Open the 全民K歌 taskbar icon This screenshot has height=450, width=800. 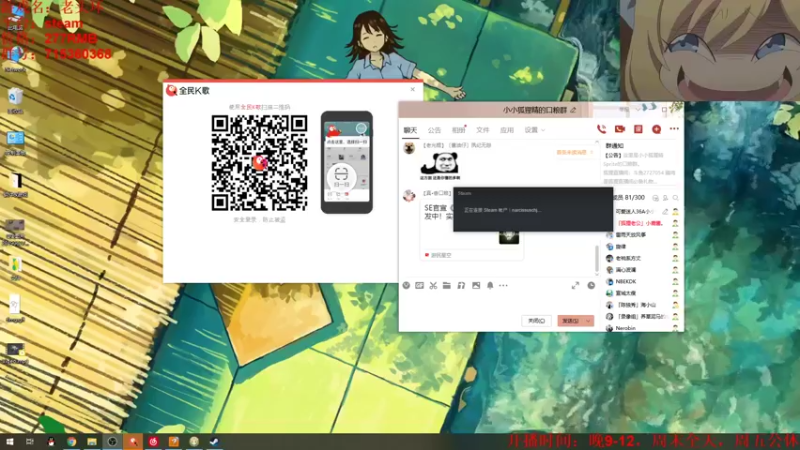point(133,441)
